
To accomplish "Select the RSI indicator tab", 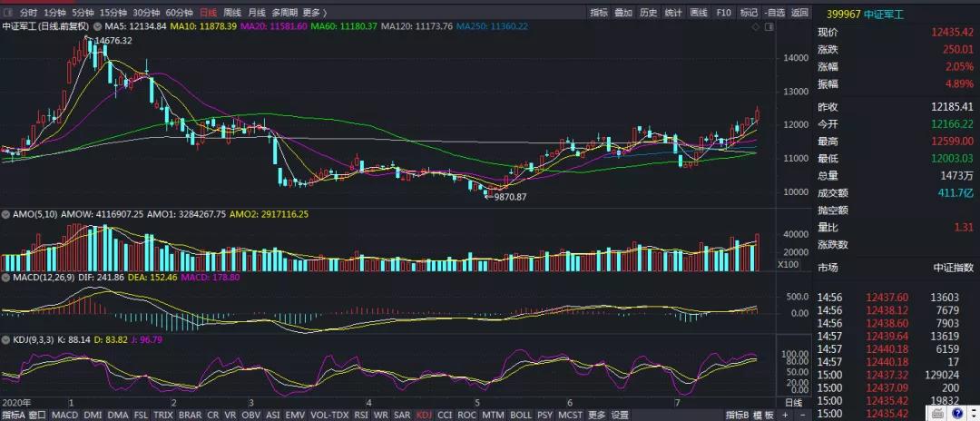I will [361, 415].
